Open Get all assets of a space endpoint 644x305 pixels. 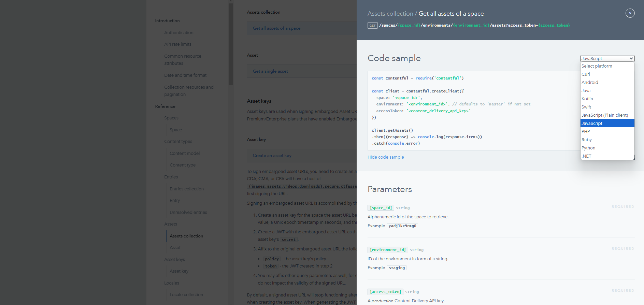(x=302, y=28)
